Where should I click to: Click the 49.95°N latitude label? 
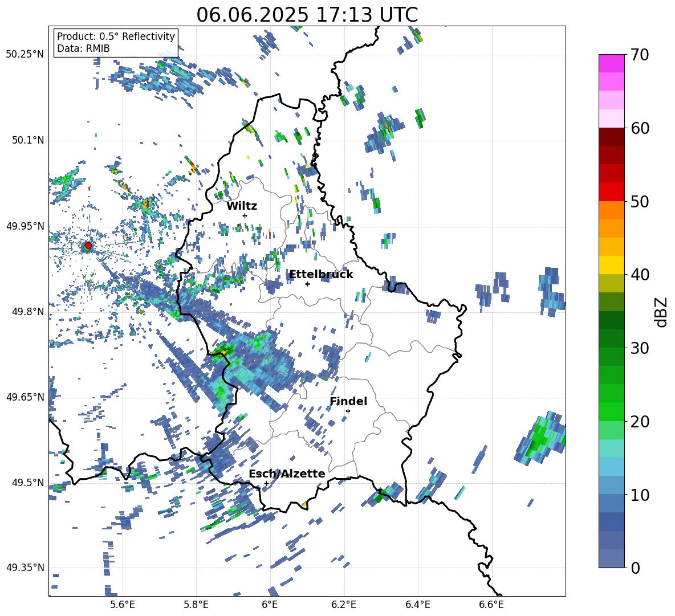click(x=25, y=226)
